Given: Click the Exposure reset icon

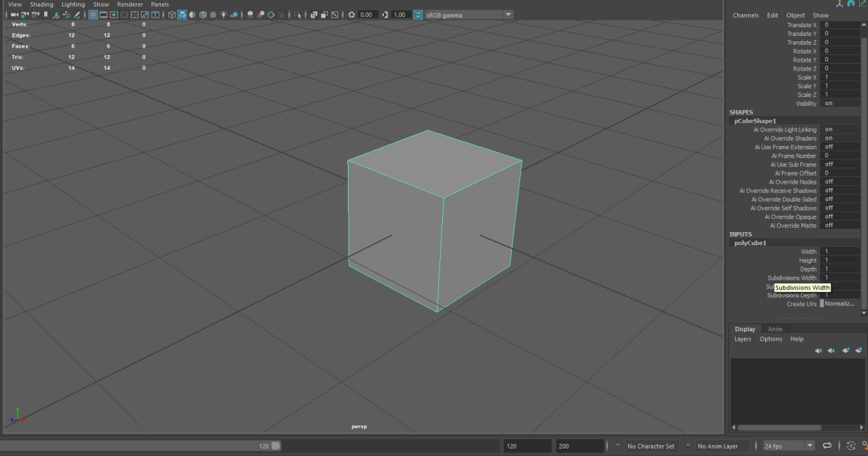Looking at the screenshot, I should coord(351,14).
